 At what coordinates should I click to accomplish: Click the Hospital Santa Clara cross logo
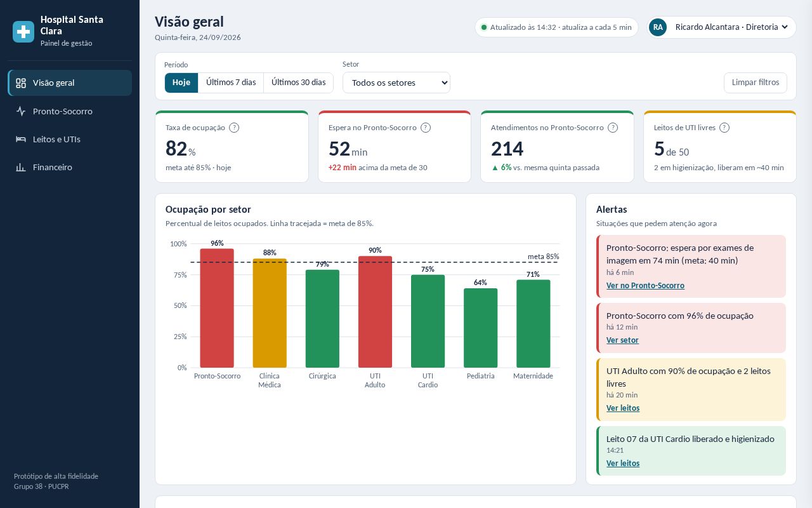(x=23, y=32)
